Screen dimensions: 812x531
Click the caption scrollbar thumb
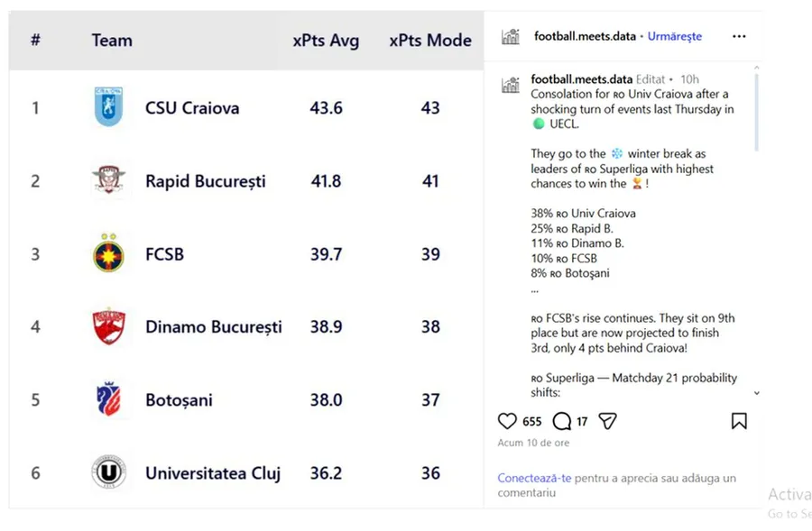tap(756, 113)
